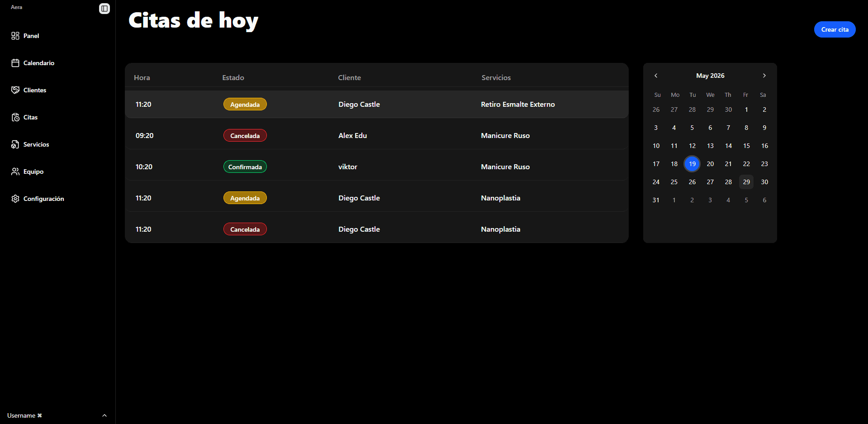
Task: Click the Servicios icon in sidebar
Action: click(x=15, y=144)
